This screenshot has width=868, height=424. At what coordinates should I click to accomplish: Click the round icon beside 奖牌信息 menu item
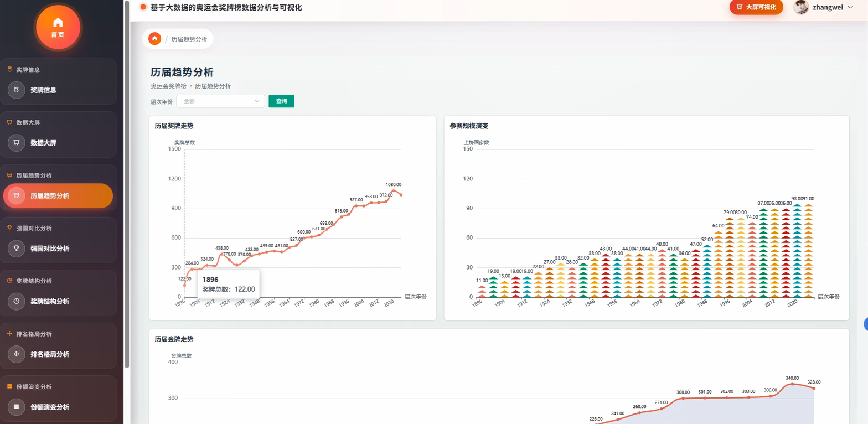click(x=17, y=90)
